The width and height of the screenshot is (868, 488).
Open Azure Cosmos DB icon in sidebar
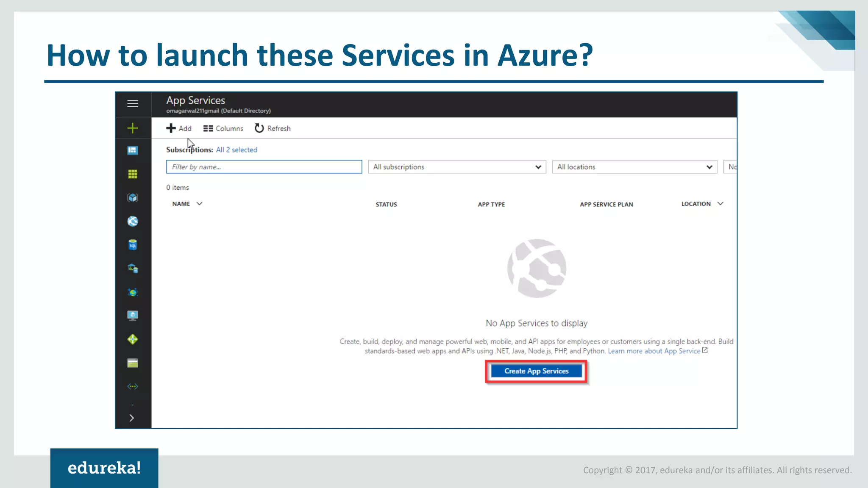click(x=133, y=292)
